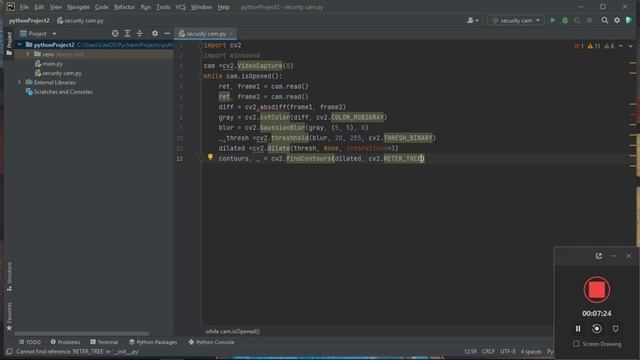Click the cursor position 12:59 status
Viewport: 640px width, 360px height.
pos(470,351)
